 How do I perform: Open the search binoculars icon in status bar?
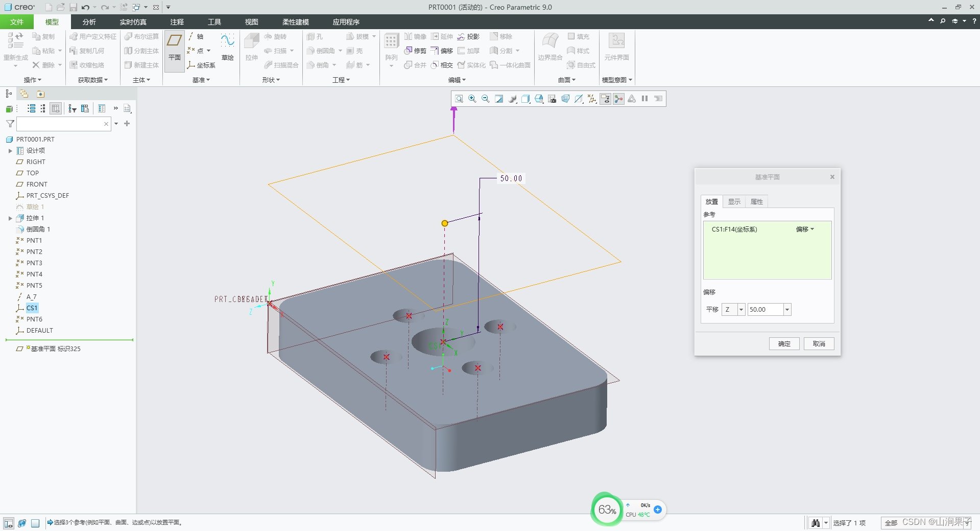(816, 523)
